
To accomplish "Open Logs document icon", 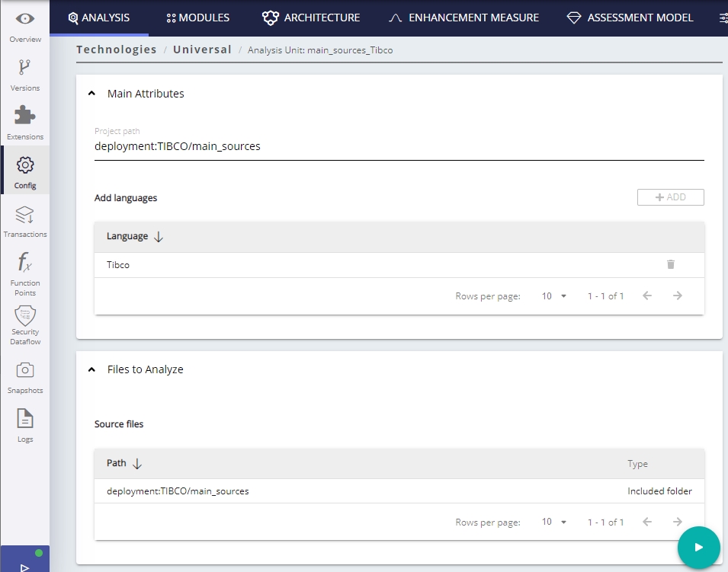I will point(24,419).
